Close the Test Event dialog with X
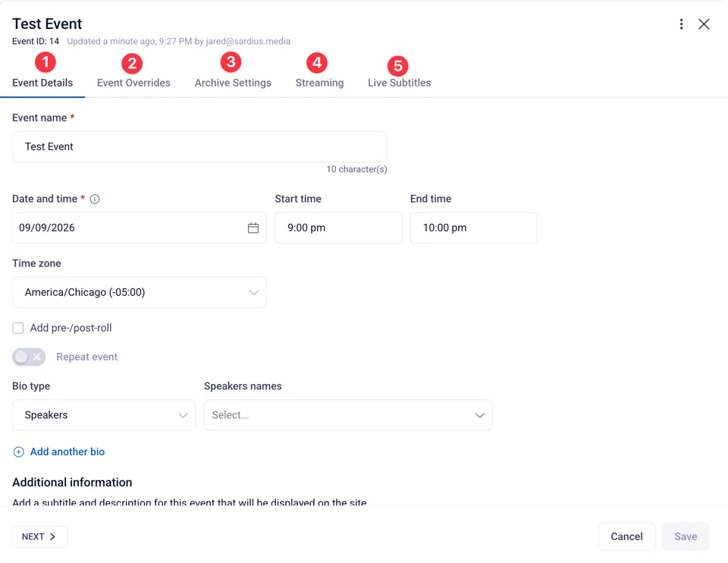The height and width of the screenshot is (563, 728). click(x=704, y=24)
